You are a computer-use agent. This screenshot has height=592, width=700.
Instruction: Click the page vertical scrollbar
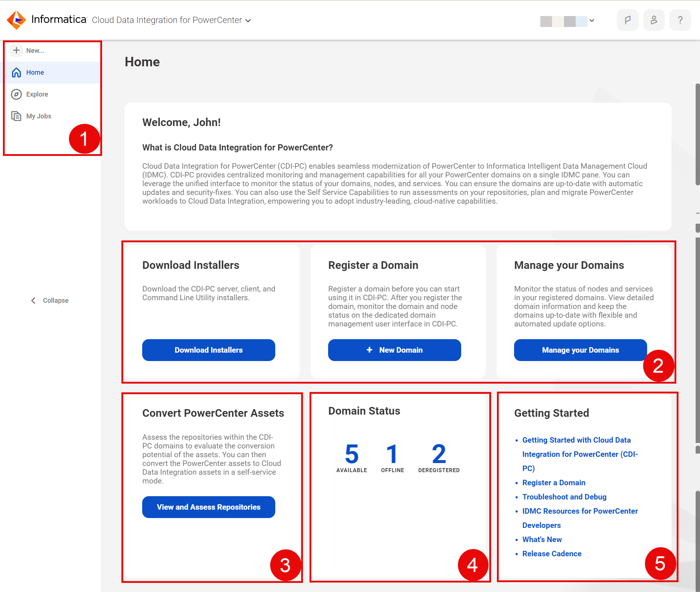pos(697,135)
